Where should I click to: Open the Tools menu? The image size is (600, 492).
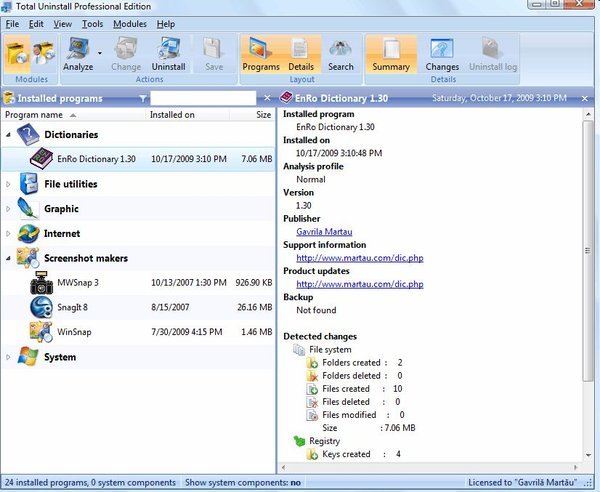tap(92, 23)
